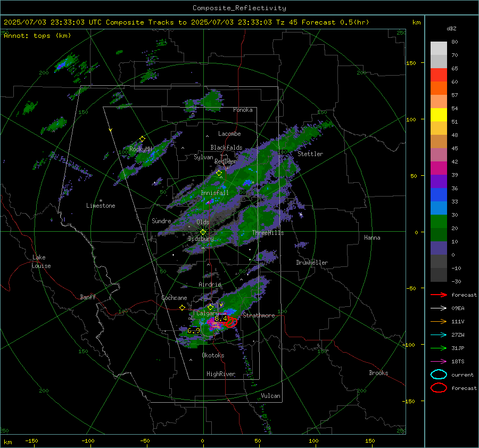Click the Airdrie label on map
This screenshot has width=479, height=448.
(x=210, y=284)
